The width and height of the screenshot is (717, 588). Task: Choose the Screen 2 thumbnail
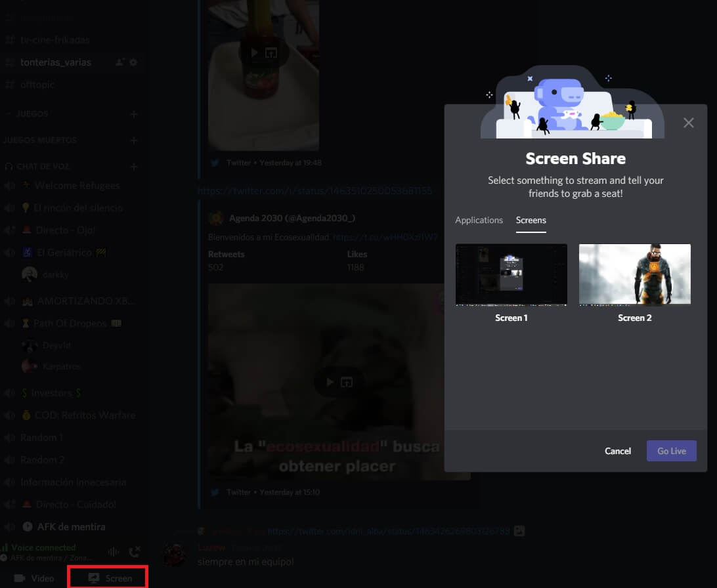coord(634,274)
